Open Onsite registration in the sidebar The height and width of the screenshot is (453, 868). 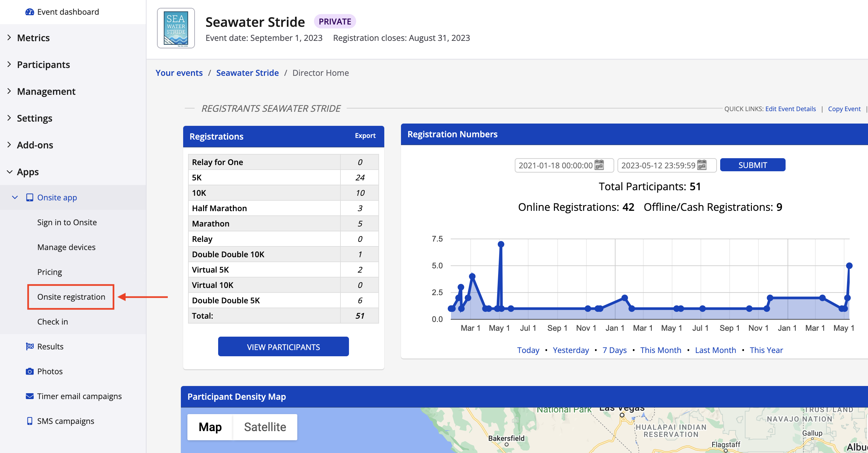[x=71, y=297]
